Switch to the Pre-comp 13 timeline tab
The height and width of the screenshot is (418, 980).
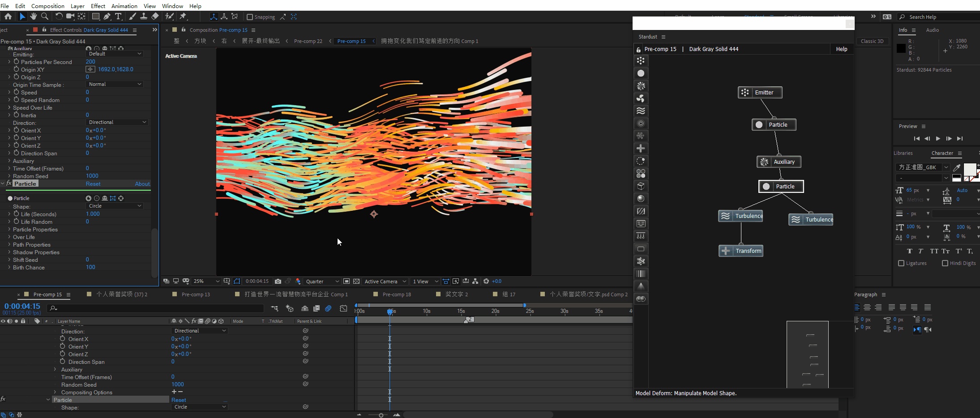(x=196, y=294)
